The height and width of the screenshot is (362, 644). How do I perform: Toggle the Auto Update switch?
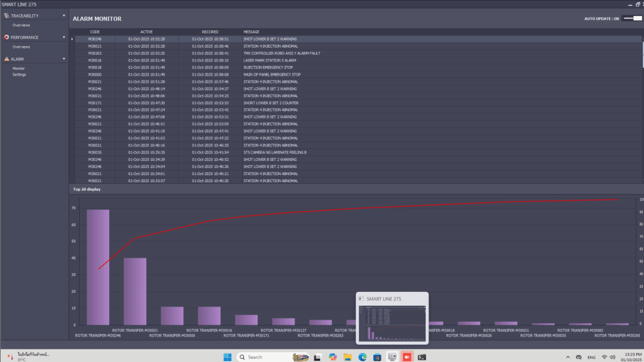pos(633,19)
